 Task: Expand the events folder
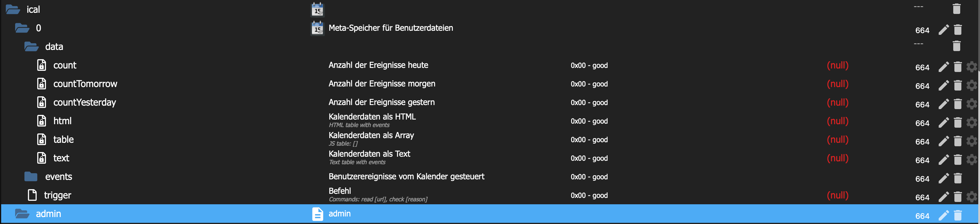pyautogui.click(x=31, y=177)
